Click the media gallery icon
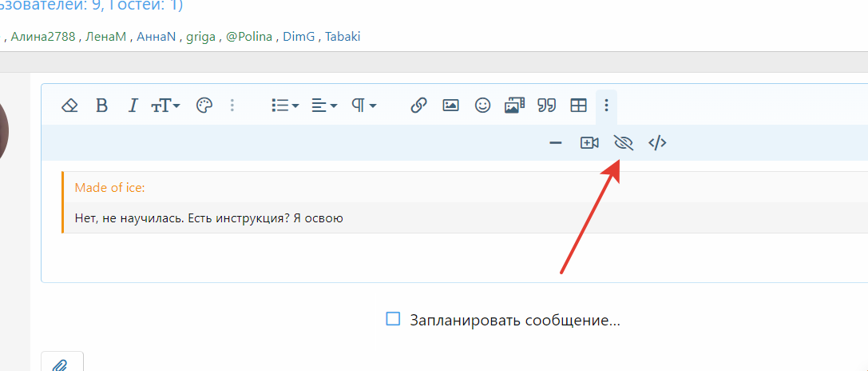 (514, 106)
